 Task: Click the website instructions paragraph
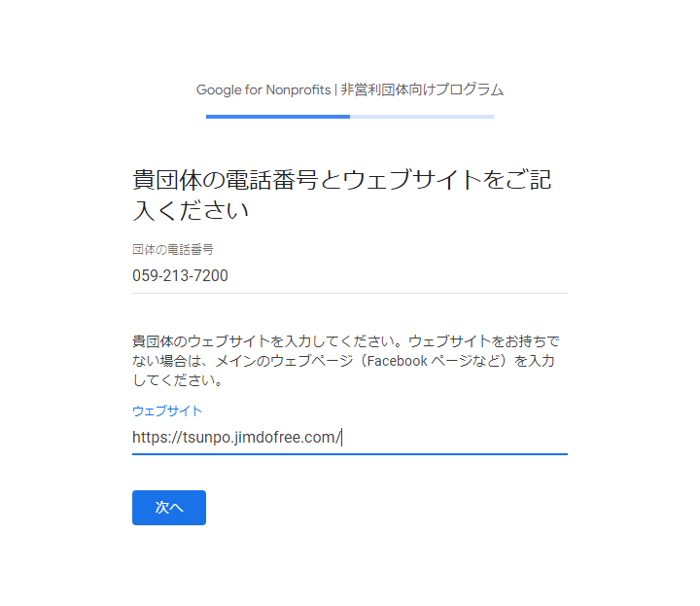click(x=346, y=361)
